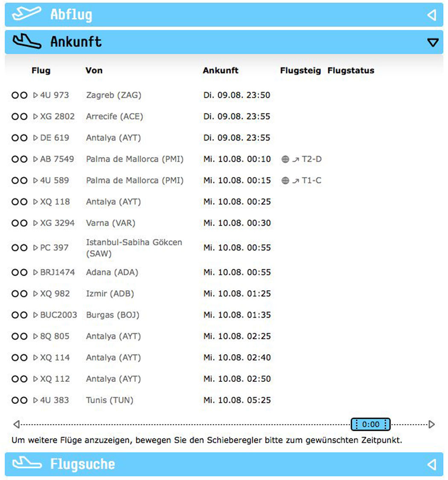
Task: Click arrival time Mi. 10.08. 05:25
Action: pos(237,400)
